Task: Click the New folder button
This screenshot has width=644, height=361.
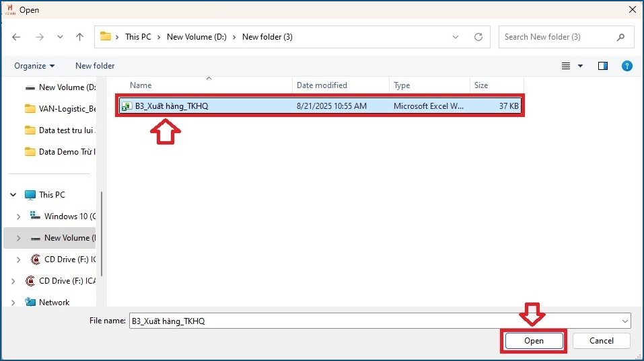Action: click(x=95, y=66)
